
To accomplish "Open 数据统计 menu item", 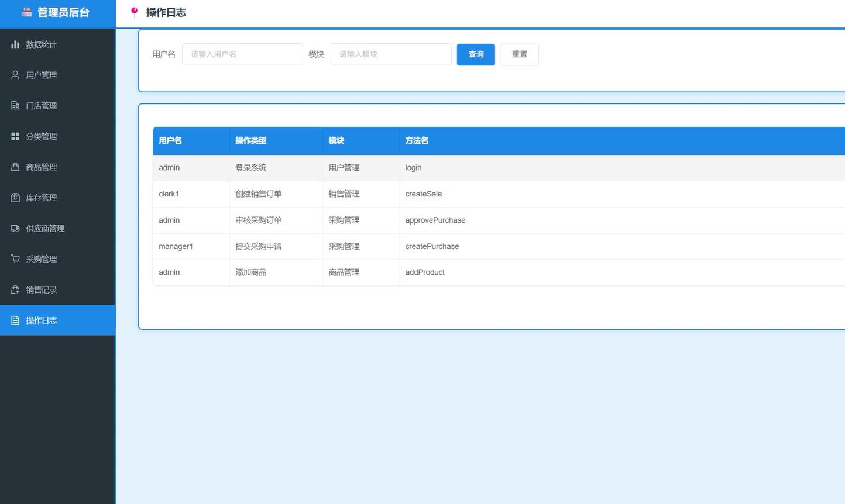I will pyautogui.click(x=57, y=44).
